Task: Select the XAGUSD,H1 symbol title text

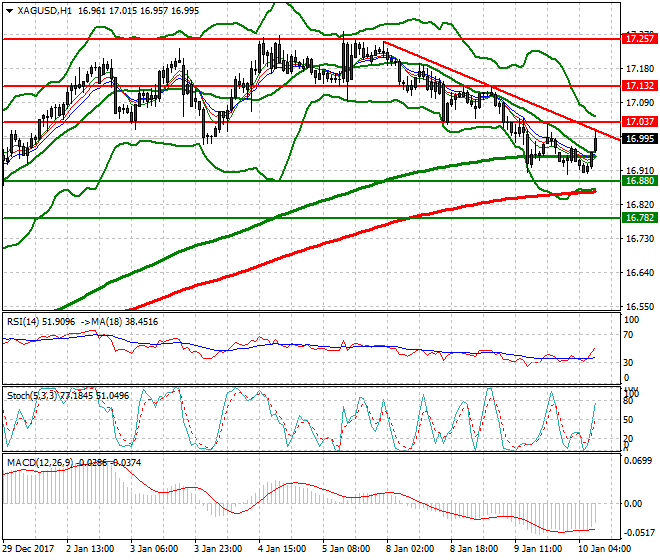Action: 45,11
